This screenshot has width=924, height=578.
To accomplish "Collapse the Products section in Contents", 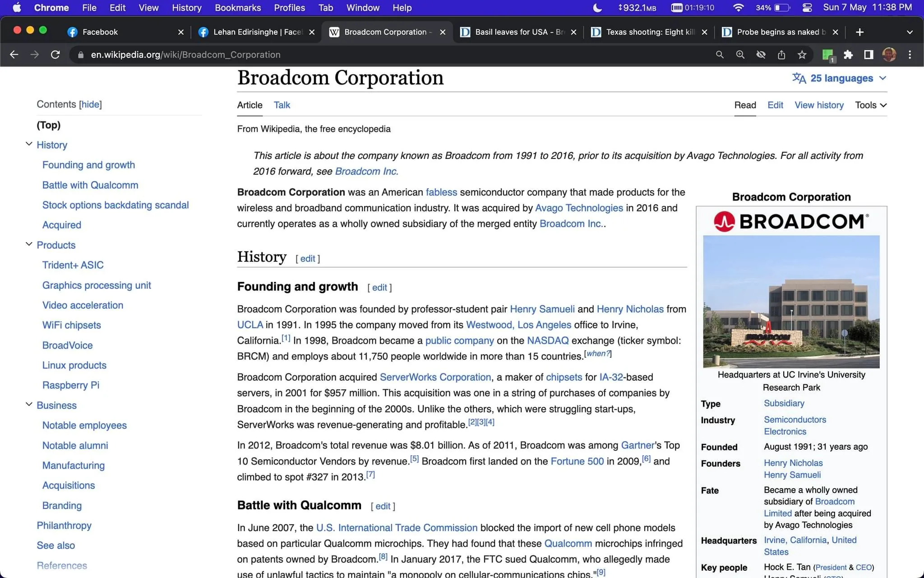I will pyautogui.click(x=28, y=245).
